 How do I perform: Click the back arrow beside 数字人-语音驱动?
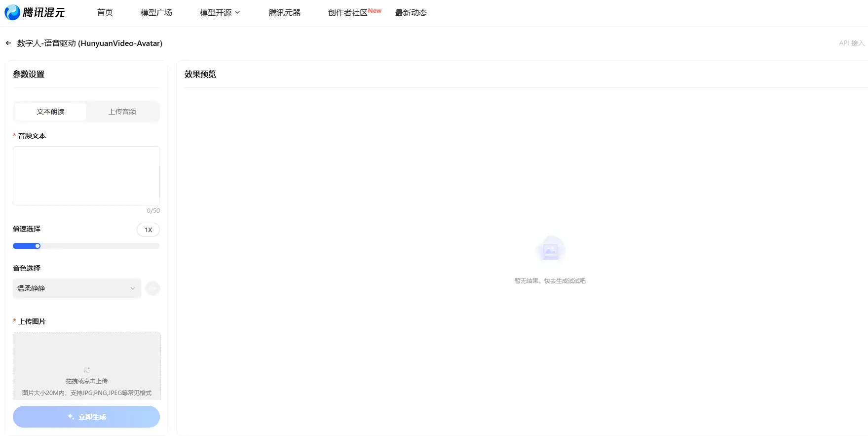click(x=8, y=43)
